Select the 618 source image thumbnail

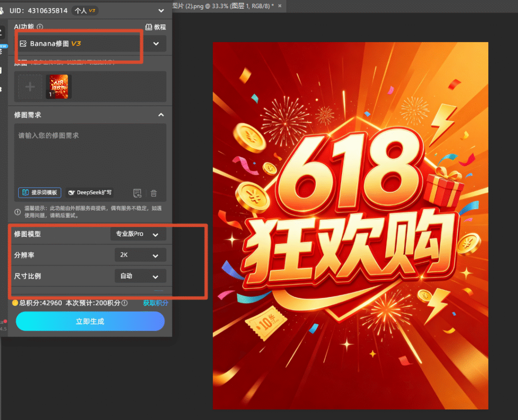pyautogui.click(x=59, y=87)
